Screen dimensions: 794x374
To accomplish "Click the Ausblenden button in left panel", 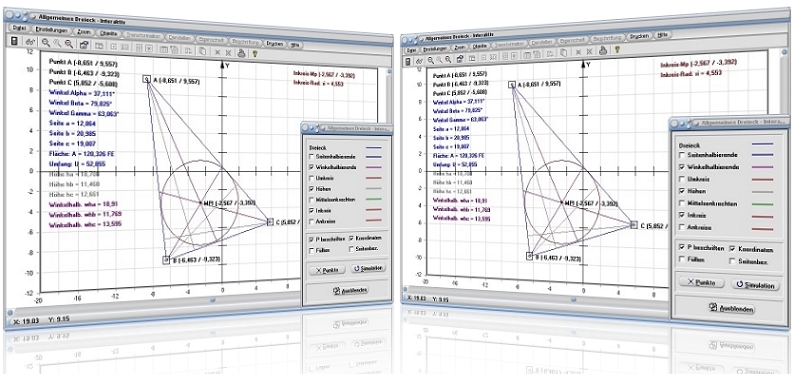I will pos(350,290).
